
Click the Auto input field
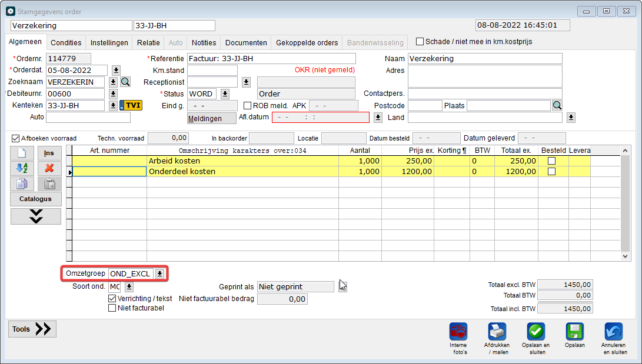click(88, 118)
